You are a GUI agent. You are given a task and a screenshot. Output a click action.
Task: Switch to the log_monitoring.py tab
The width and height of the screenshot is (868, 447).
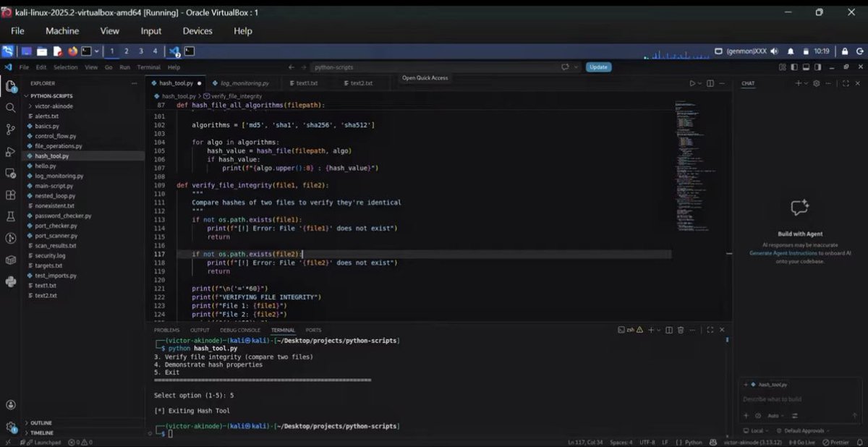pos(242,82)
